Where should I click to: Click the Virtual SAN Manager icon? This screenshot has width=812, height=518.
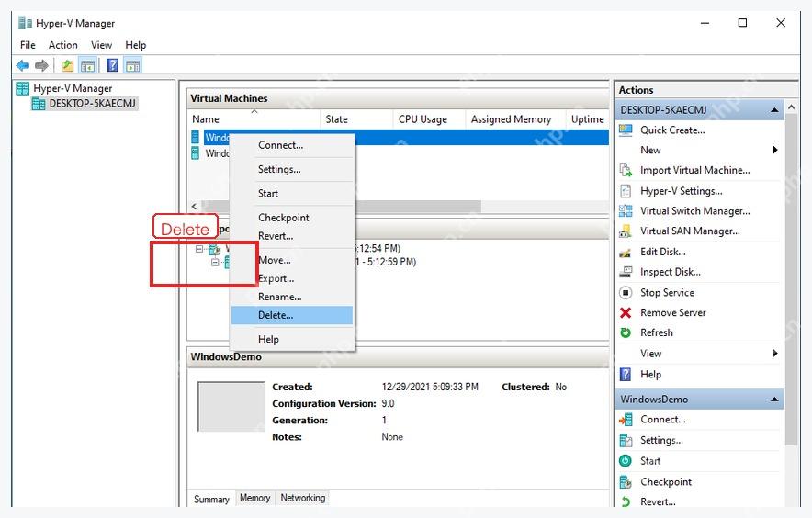pos(626,231)
